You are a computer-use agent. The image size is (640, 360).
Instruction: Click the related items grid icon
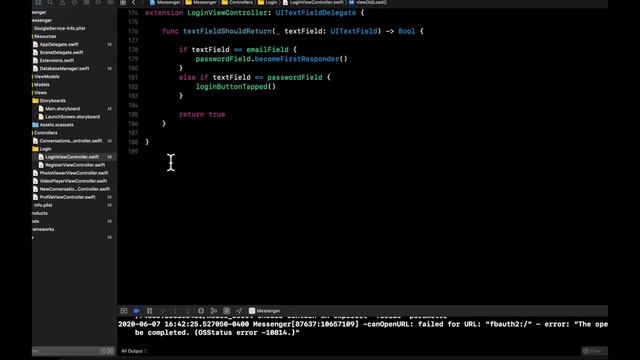(123, 2)
